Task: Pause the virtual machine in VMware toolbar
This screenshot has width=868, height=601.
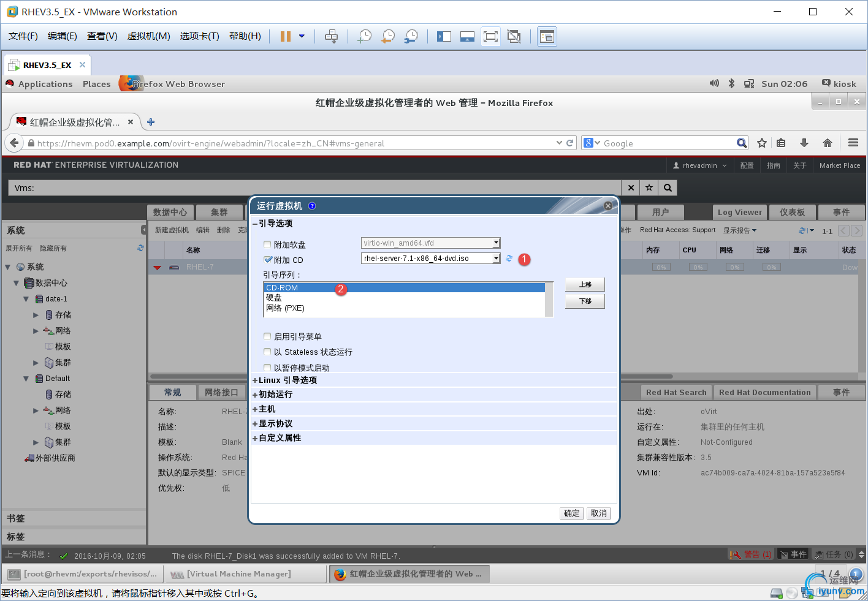Action: pyautogui.click(x=285, y=36)
